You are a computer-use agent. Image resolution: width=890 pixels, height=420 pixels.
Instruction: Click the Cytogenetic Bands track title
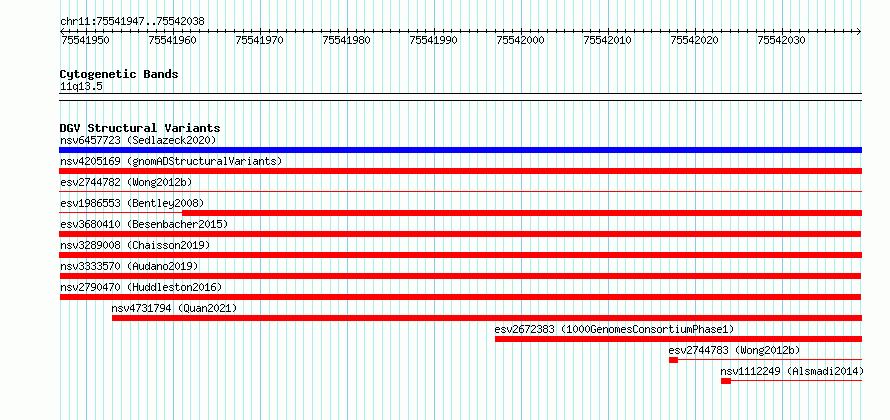pos(119,74)
